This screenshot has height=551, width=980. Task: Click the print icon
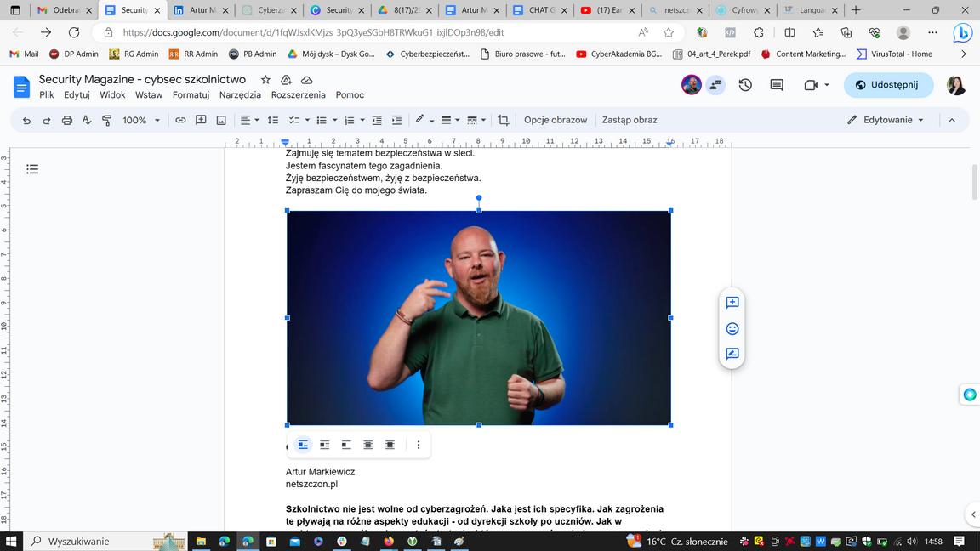pyautogui.click(x=67, y=121)
